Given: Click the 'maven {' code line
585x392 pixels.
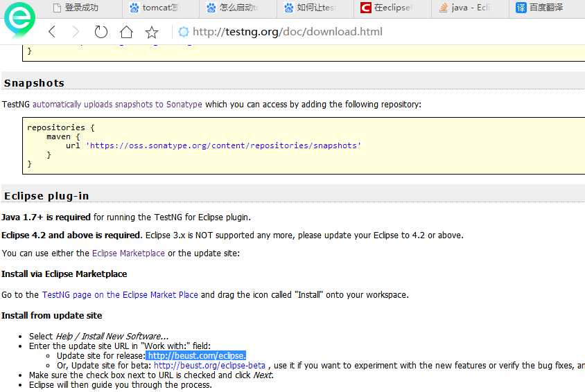Looking at the screenshot, I should point(63,136).
